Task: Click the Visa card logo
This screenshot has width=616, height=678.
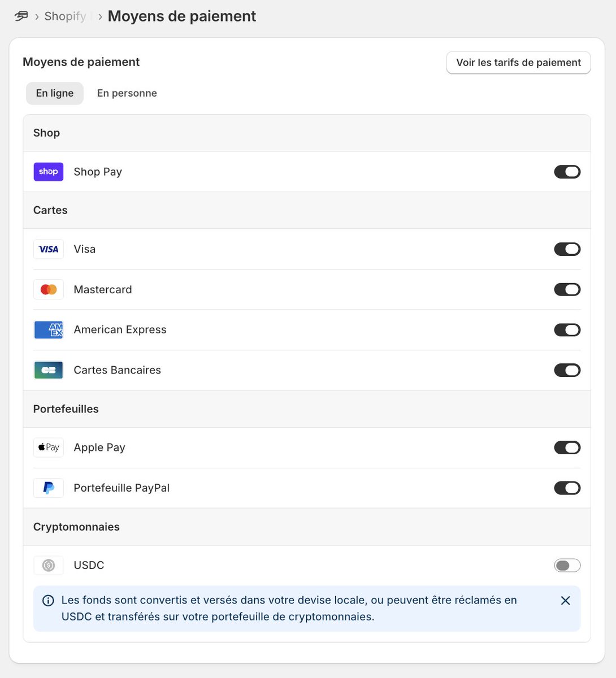Action: coord(49,249)
